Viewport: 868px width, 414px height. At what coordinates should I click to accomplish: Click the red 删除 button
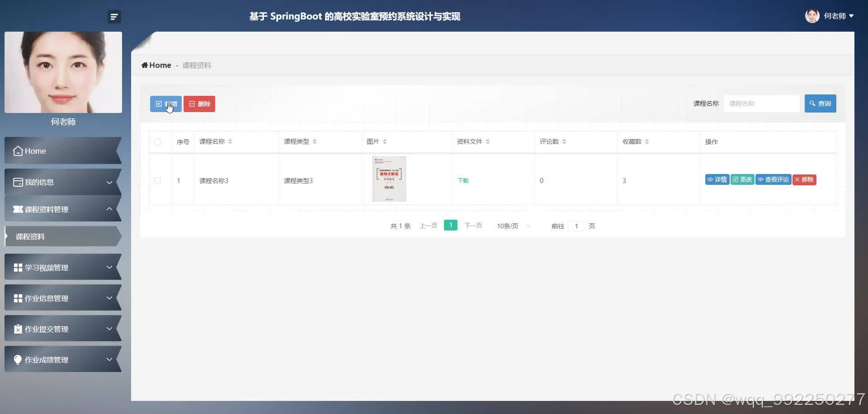199,104
